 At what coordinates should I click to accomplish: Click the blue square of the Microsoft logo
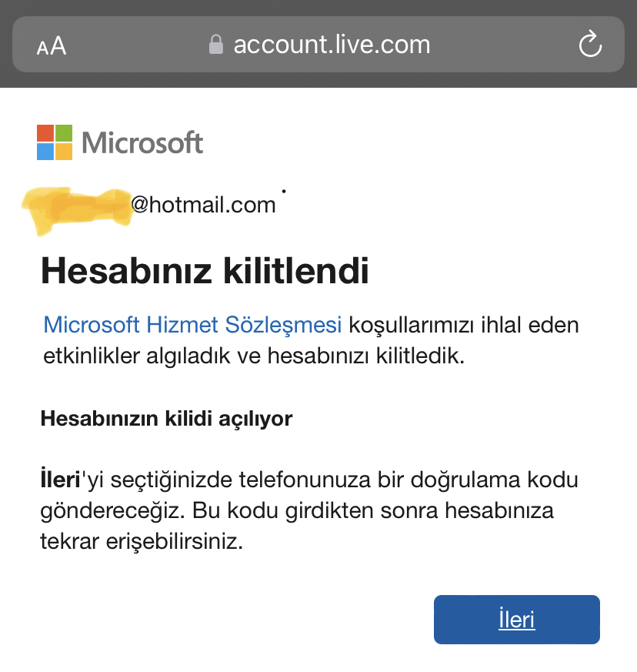pos(45,152)
